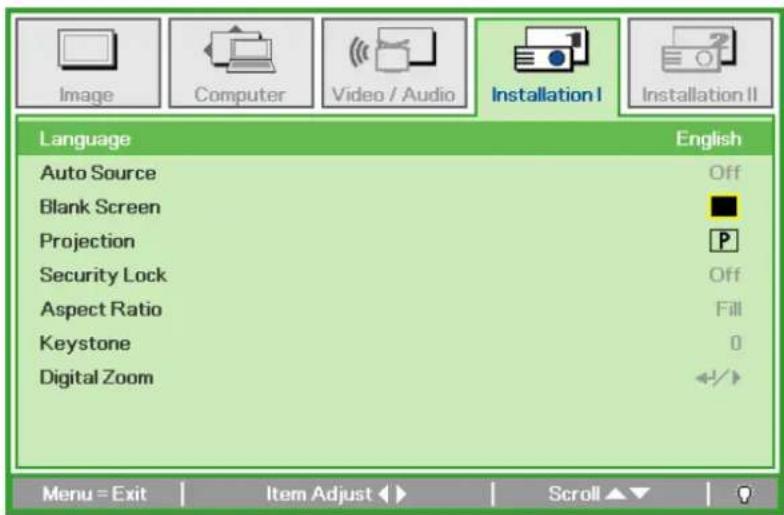The image size is (784, 515).
Task: Switch to the Installation II tab
Action: [x=700, y=63]
